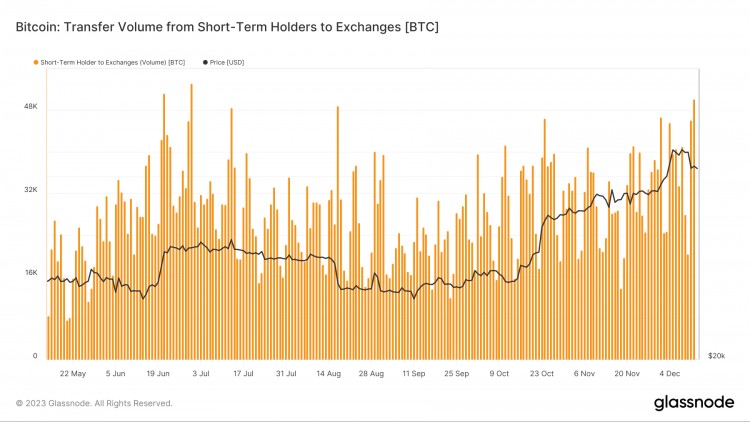Click the chart title text
Screen dimensions: 750x422
click(x=227, y=27)
